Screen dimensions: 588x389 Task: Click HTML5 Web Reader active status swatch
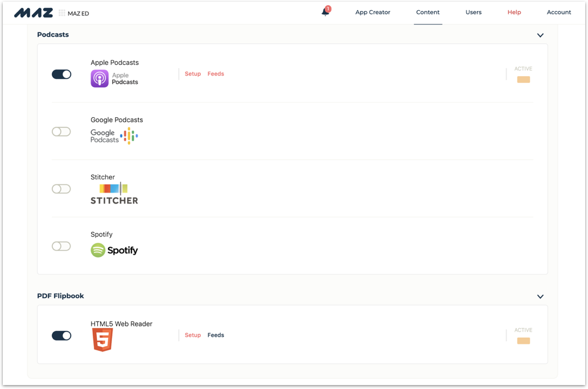(524, 341)
